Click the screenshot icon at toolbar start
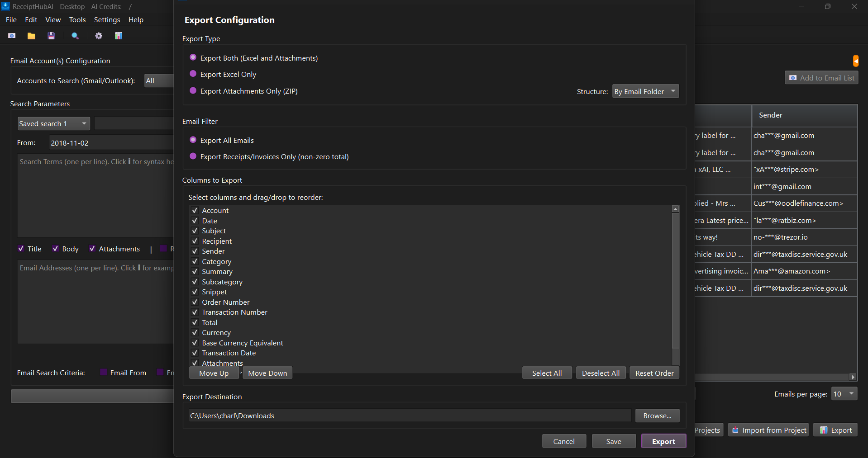Image resolution: width=868 pixels, height=458 pixels. pyautogui.click(x=11, y=36)
